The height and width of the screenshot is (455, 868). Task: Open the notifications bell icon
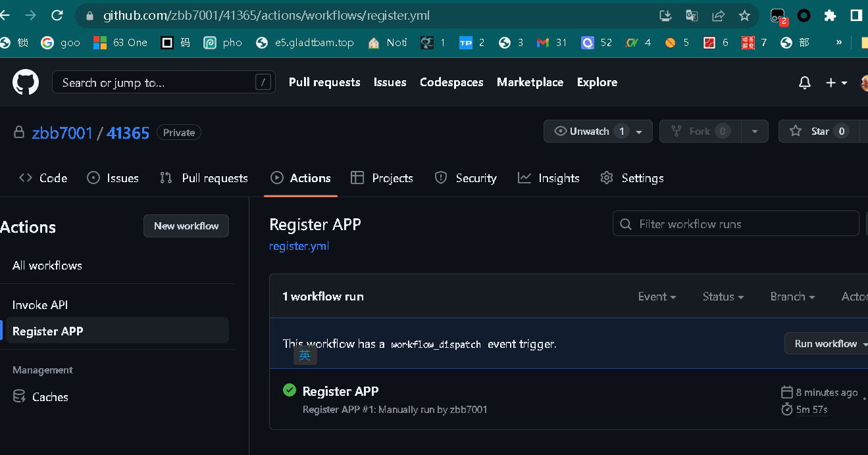pos(804,82)
